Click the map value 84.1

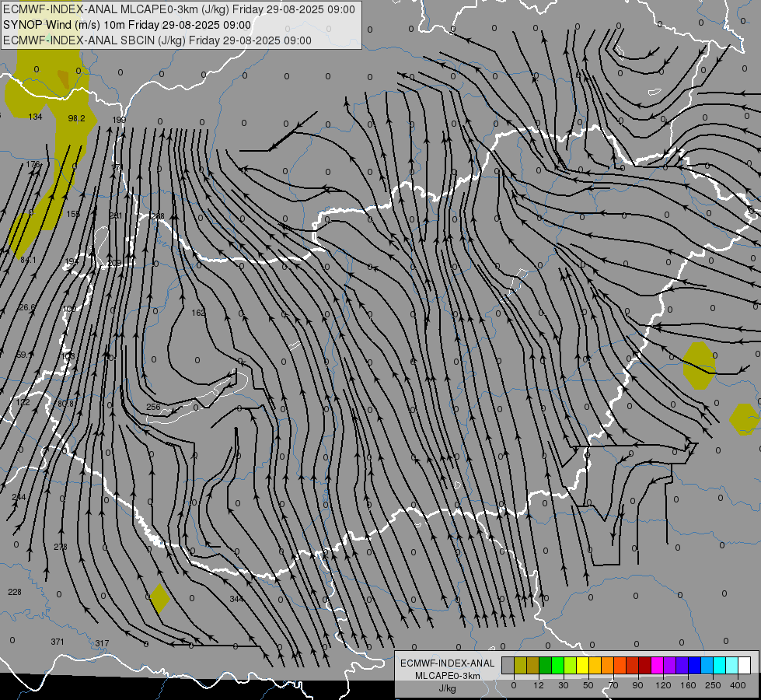[x=28, y=260]
